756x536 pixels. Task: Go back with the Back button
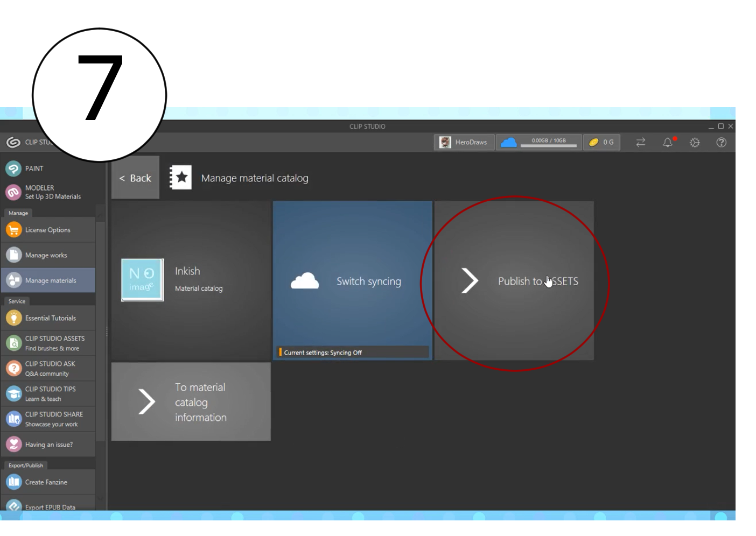pos(135,178)
